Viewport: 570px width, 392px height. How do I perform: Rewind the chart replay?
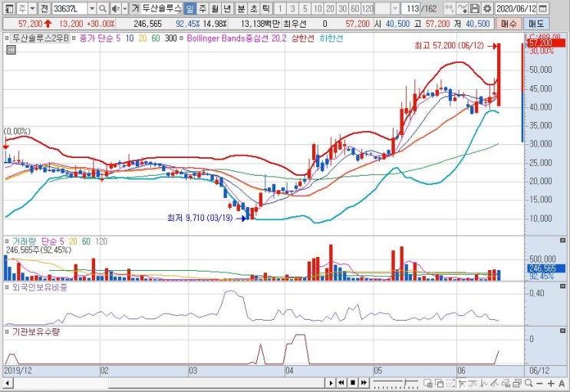341,383
